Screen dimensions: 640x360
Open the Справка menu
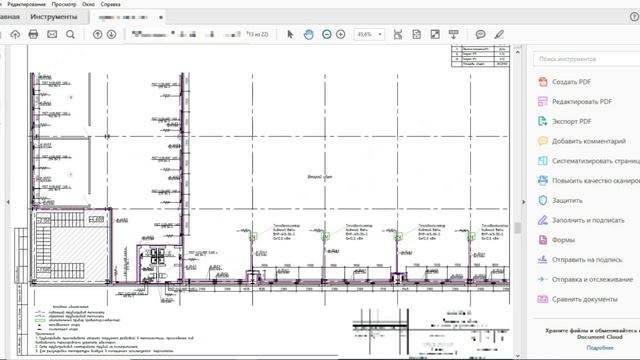[110, 4]
